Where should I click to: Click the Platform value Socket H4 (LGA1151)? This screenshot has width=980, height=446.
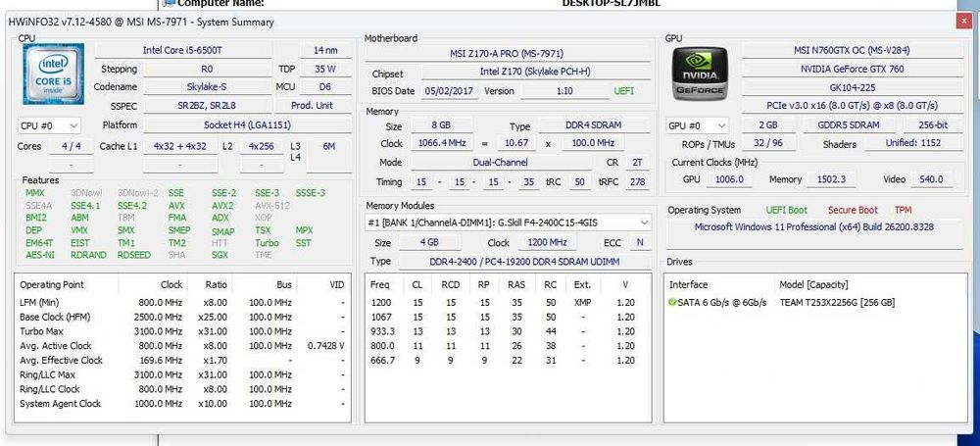point(248,125)
